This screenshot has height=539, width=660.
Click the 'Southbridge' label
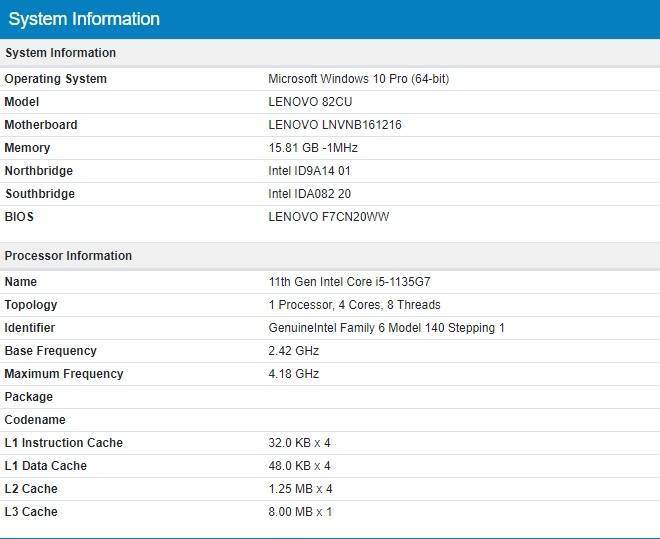click(x=40, y=194)
